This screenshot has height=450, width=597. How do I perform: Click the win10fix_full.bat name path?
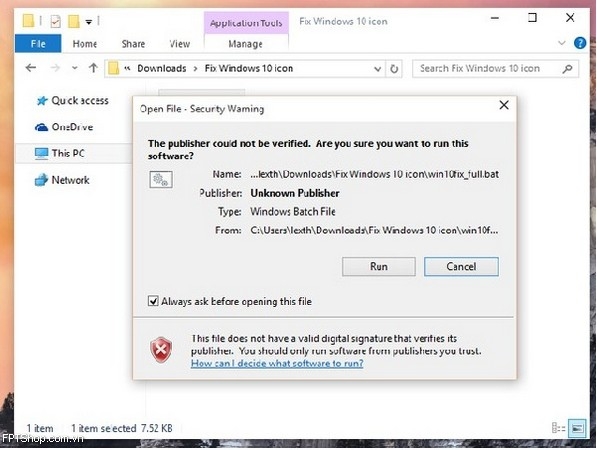pos(374,174)
